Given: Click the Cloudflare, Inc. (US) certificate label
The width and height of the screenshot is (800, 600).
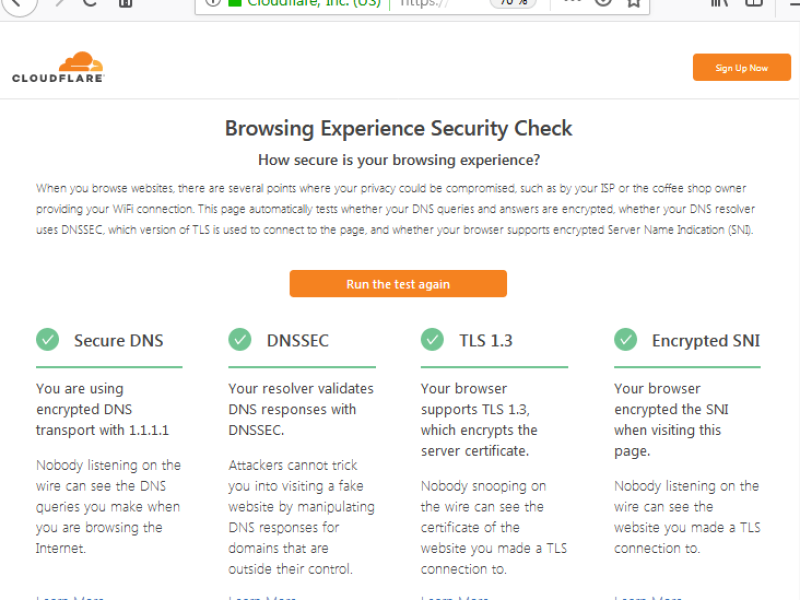Looking at the screenshot, I should tap(305, 4).
